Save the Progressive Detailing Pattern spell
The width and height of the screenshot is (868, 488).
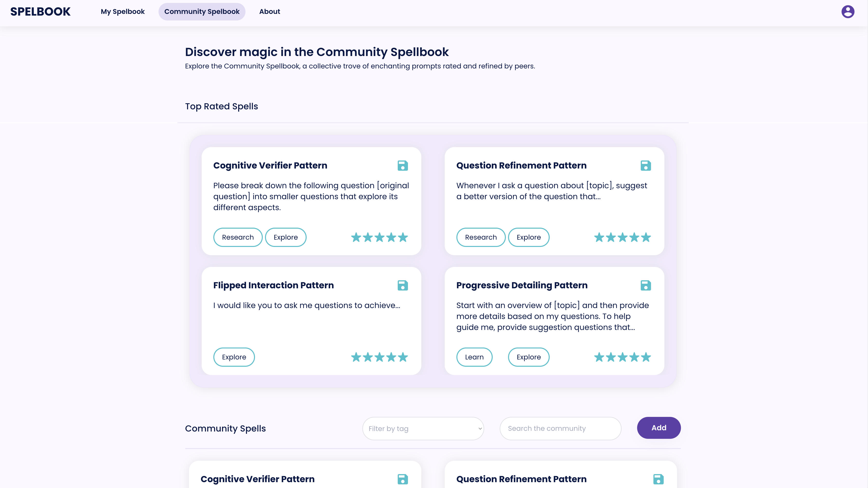pyautogui.click(x=646, y=285)
